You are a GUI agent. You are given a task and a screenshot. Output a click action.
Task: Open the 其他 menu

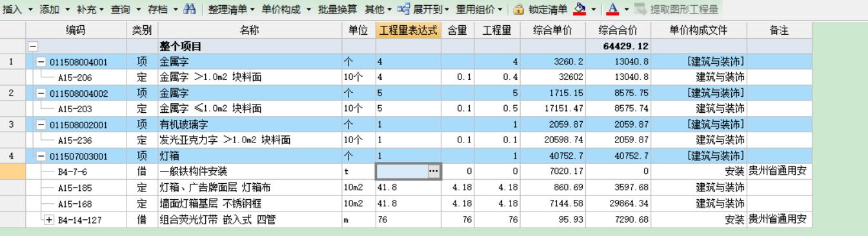378,9
